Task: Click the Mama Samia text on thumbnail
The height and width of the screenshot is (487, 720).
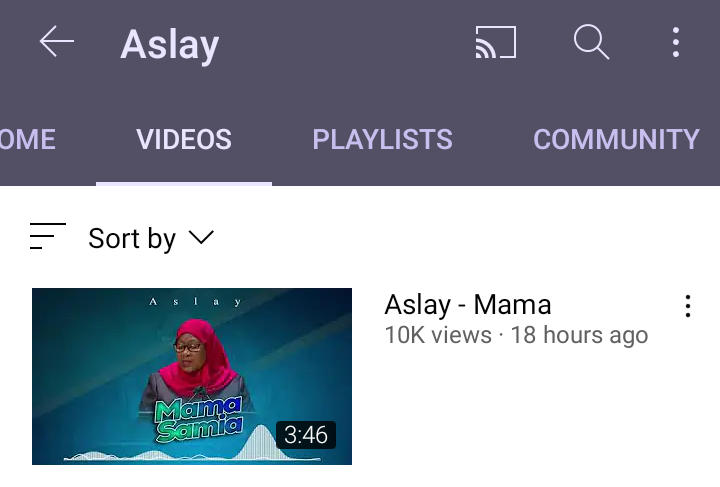Action: (x=198, y=420)
